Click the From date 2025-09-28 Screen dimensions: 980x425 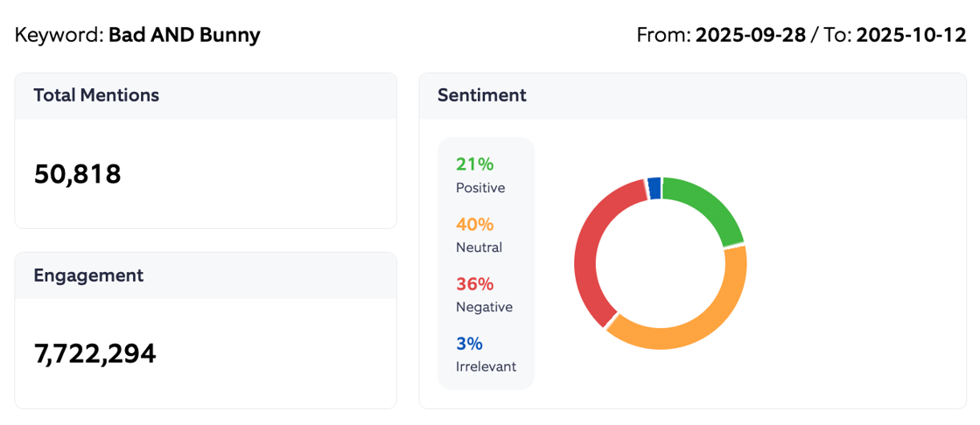click(x=751, y=36)
